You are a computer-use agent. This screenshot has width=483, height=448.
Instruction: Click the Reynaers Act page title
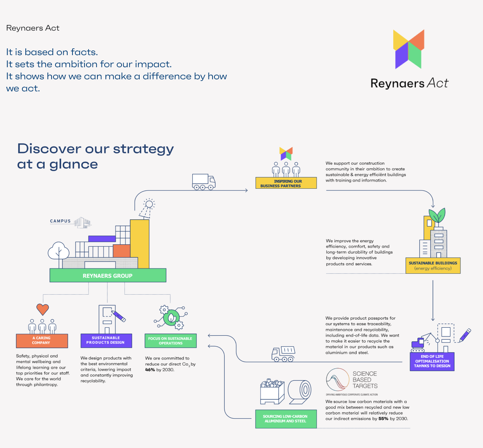point(33,28)
